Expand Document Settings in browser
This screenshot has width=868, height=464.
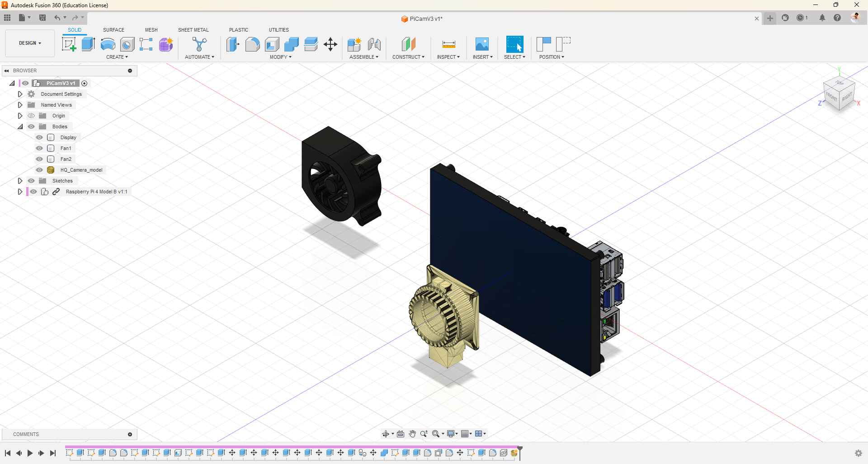pyautogui.click(x=20, y=94)
